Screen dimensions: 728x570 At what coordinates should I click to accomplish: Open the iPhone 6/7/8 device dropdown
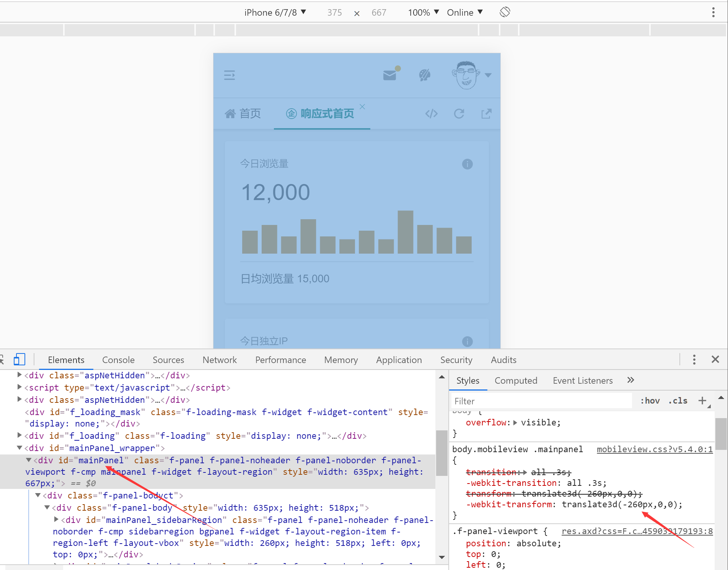[275, 13]
